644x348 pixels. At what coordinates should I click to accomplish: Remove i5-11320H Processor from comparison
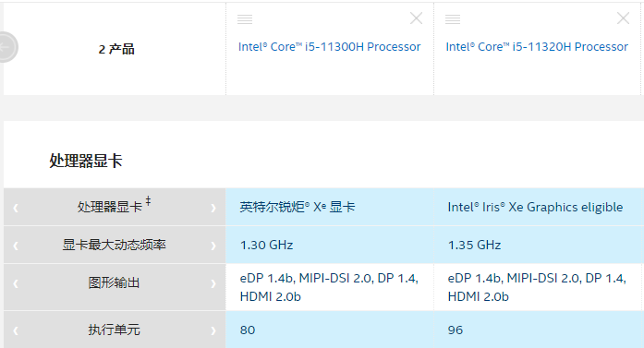(623, 18)
